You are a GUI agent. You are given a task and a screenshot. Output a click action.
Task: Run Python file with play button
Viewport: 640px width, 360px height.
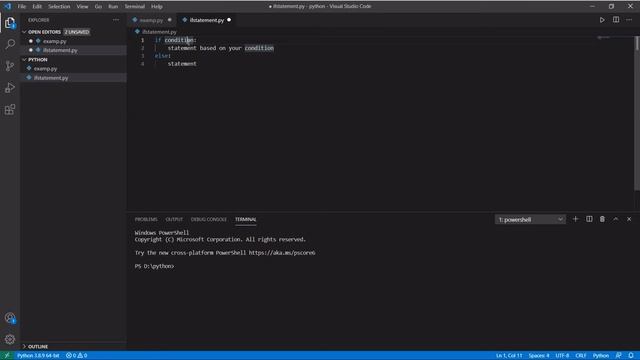(602, 20)
